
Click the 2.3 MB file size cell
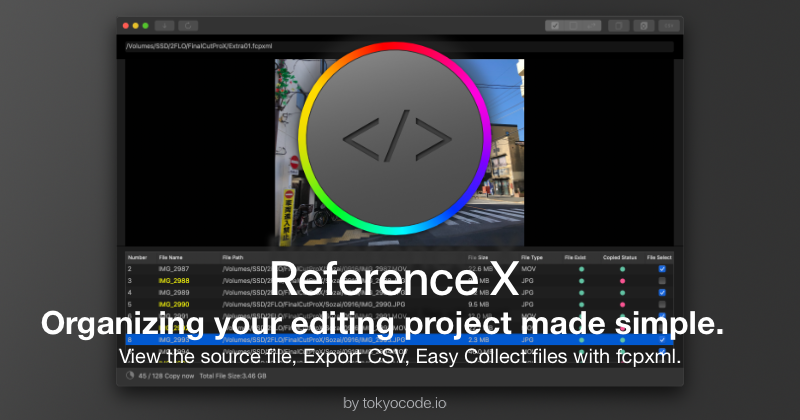tap(479, 339)
